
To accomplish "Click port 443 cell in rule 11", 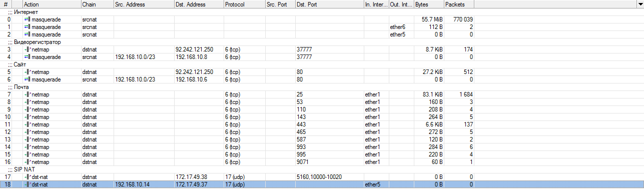I will click(x=301, y=124).
